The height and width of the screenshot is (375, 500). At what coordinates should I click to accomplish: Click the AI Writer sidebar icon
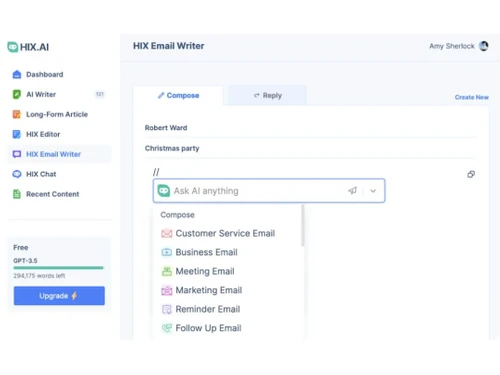[x=17, y=94]
